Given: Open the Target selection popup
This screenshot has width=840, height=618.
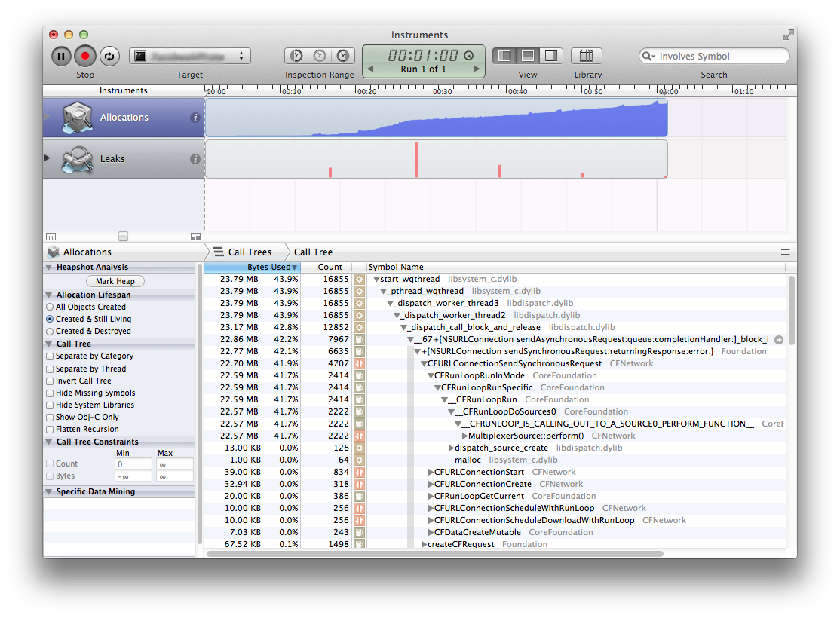Looking at the screenshot, I should [x=190, y=56].
